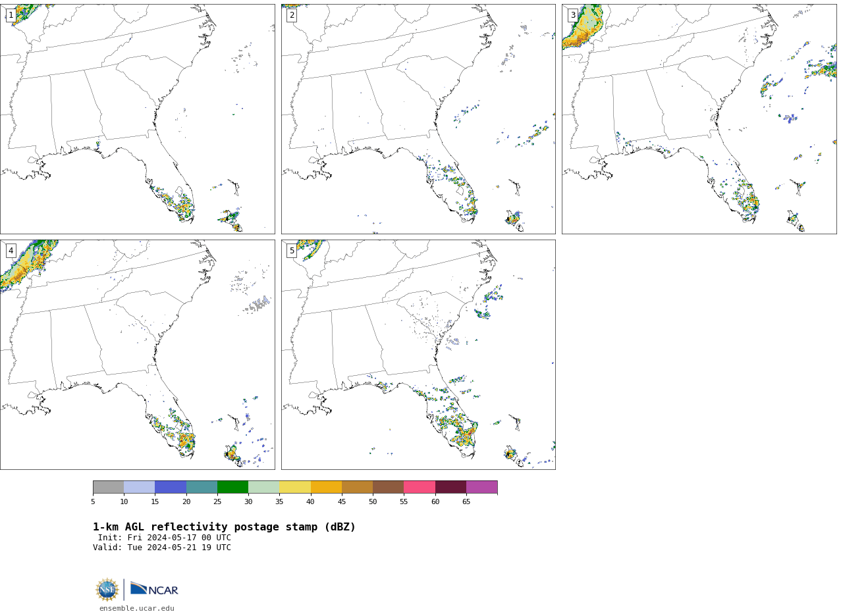
Task: Select the tan 45-50 dBZ swatch
Action: 357,487
